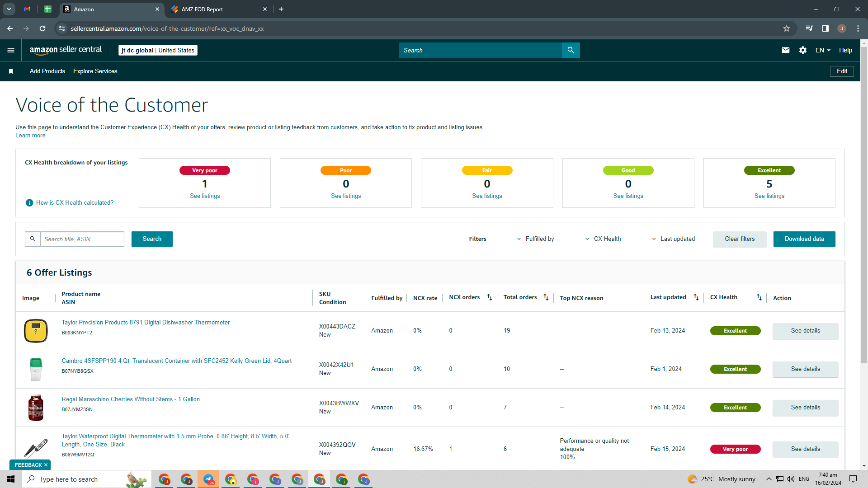Click the Maraschino Cherries product thumbnail
This screenshot has width=868, height=488.
tap(36, 408)
